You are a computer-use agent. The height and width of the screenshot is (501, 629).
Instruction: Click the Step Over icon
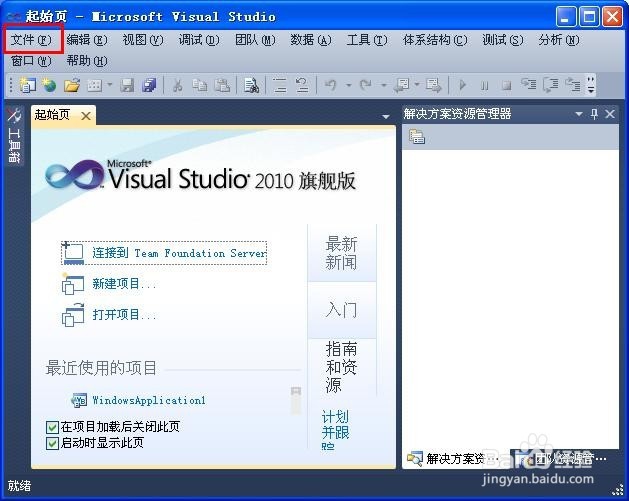[551, 85]
